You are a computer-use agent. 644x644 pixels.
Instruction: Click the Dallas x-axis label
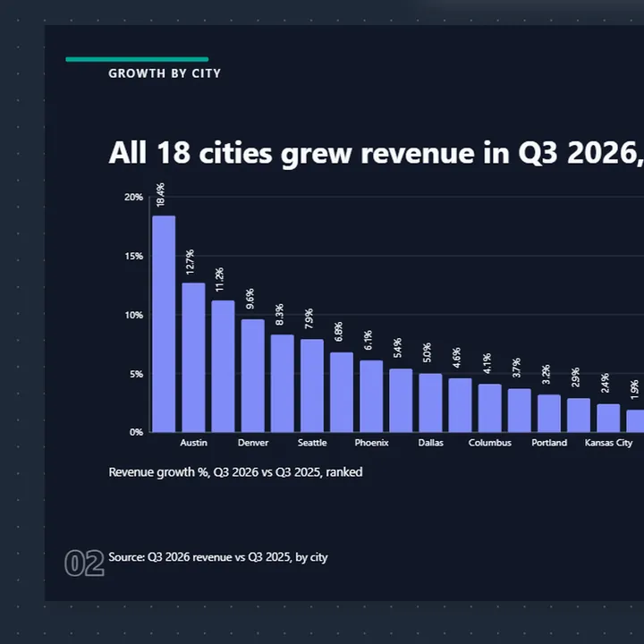pos(431,443)
